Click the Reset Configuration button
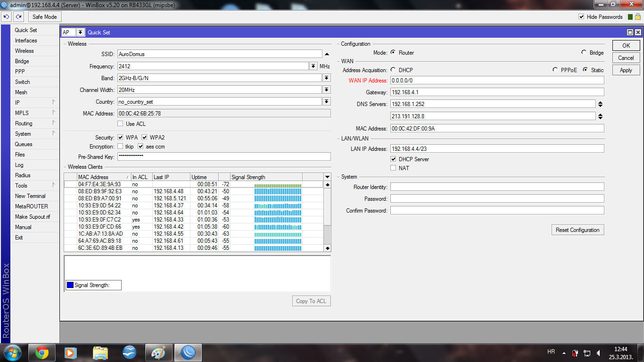This screenshot has width=644, height=362. point(578,230)
